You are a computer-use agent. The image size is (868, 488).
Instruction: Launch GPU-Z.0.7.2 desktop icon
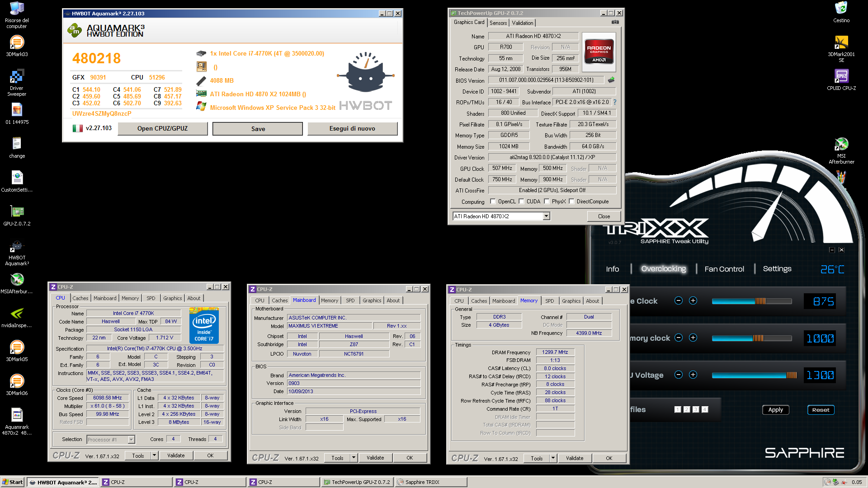tap(17, 216)
